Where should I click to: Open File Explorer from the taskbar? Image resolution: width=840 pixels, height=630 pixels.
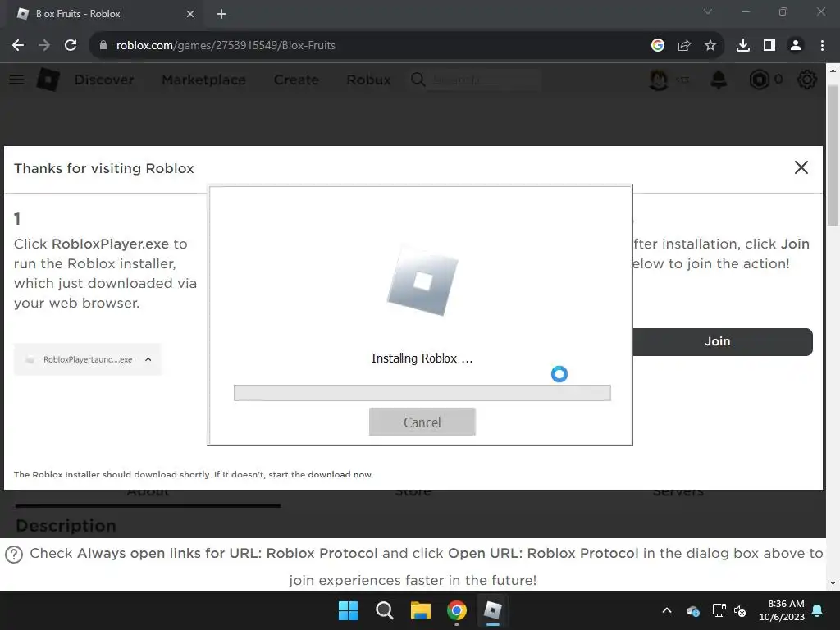click(x=421, y=610)
